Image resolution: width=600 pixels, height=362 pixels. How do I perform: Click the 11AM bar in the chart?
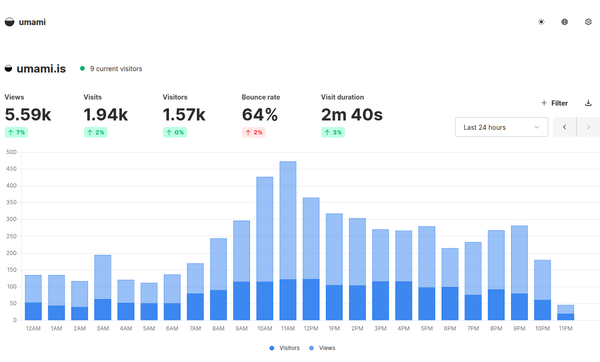288,241
